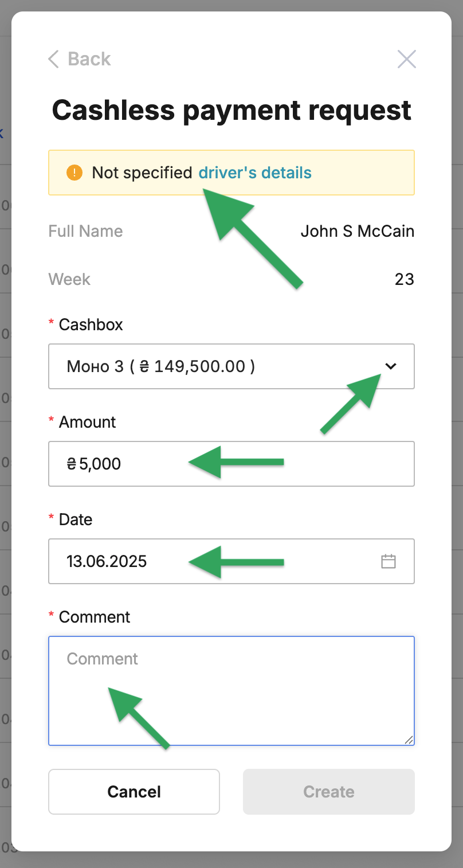Open the driver's details link
The width and height of the screenshot is (463, 868).
pyautogui.click(x=255, y=173)
